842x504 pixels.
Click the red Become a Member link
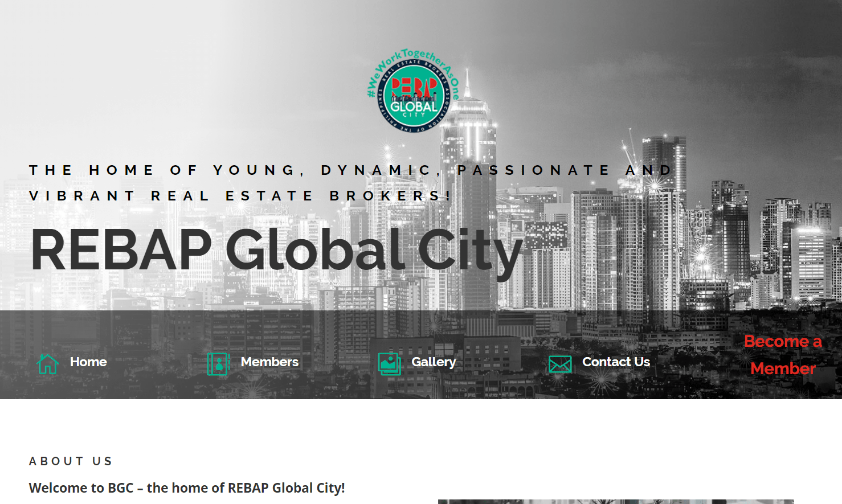783,355
